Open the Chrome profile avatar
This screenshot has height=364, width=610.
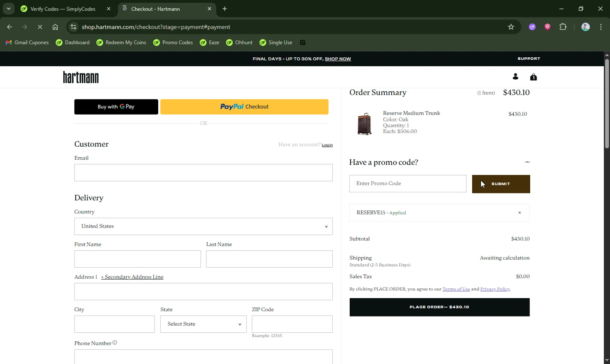click(586, 27)
